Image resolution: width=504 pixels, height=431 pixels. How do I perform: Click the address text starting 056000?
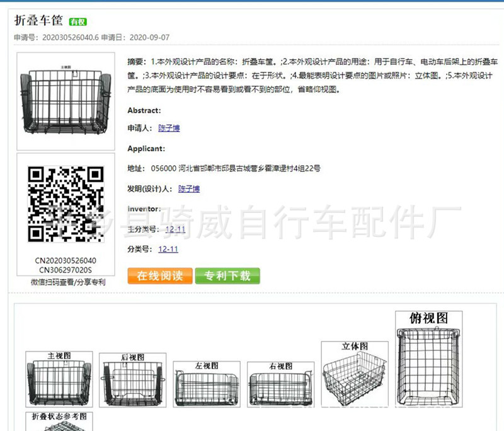click(236, 168)
